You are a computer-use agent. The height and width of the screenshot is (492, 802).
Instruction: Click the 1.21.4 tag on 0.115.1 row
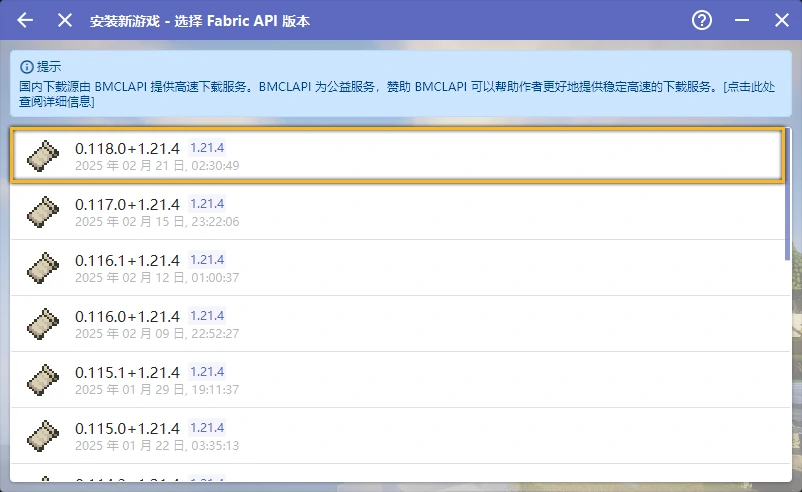coord(207,372)
